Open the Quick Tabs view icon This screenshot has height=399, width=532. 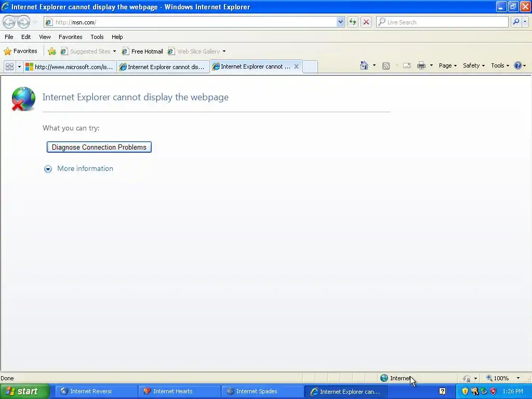pos(10,67)
